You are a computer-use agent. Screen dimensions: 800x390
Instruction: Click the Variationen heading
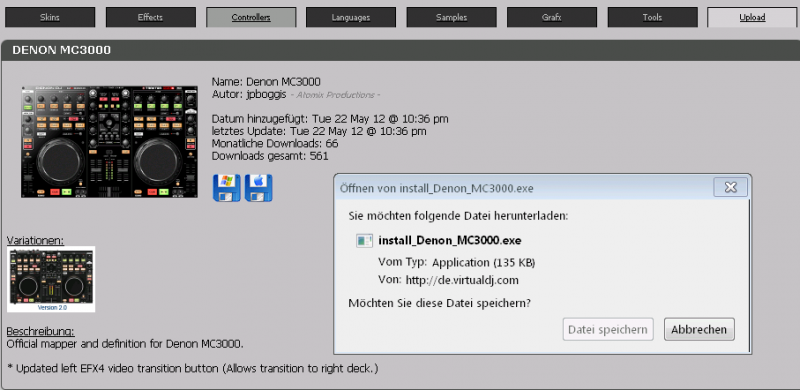(x=35, y=240)
